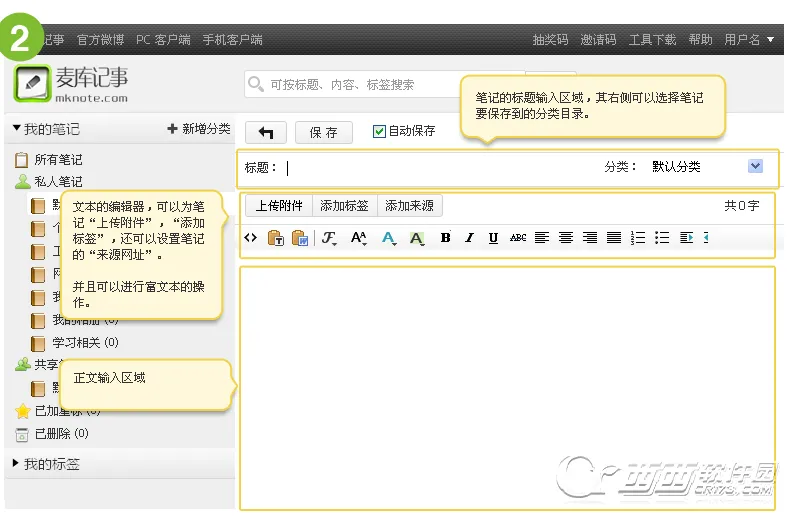This screenshot has height=520, width=787.
Task: Click the 所有笔记 notebook icon
Action: tap(21, 160)
